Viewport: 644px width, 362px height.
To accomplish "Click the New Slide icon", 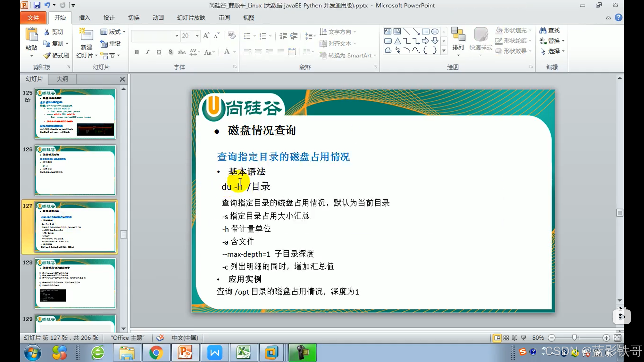I will click(86, 35).
